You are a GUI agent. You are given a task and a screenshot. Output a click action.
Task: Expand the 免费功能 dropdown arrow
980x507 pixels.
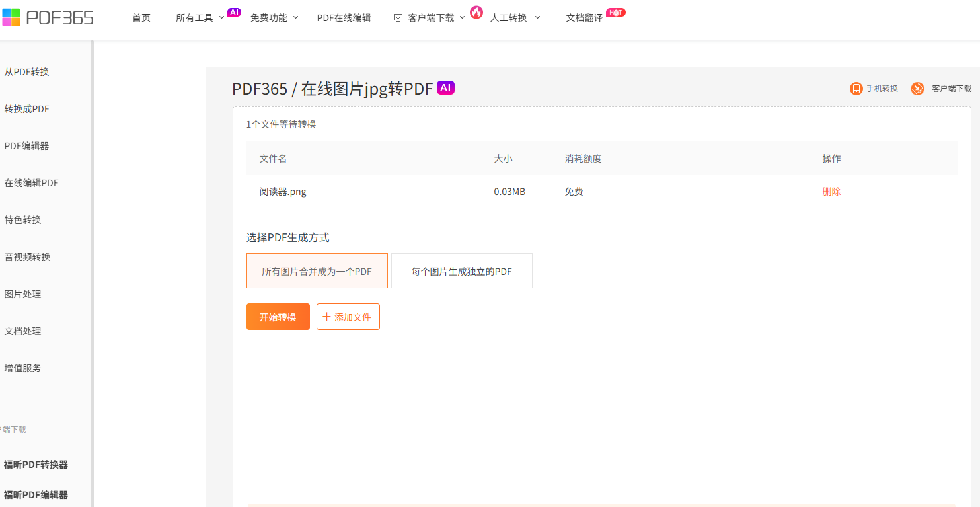click(x=295, y=17)
